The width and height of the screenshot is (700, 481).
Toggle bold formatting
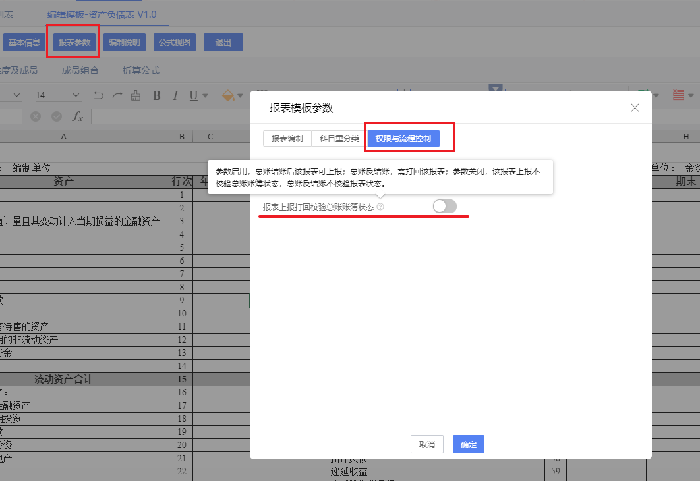click(158, 95)
